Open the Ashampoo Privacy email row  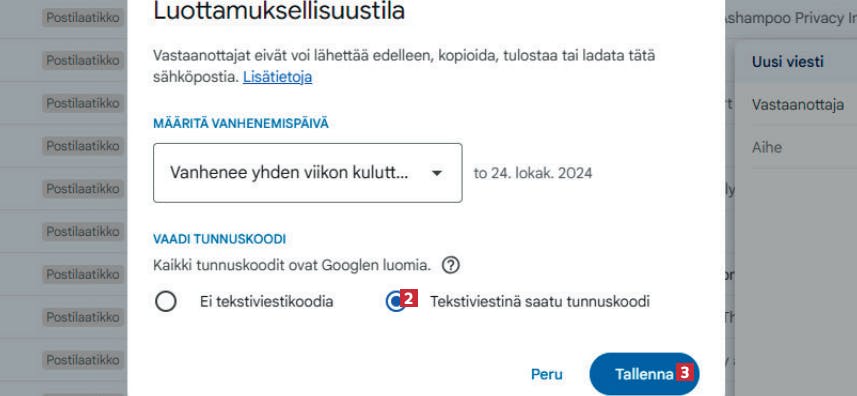click(x=790, y=19)
